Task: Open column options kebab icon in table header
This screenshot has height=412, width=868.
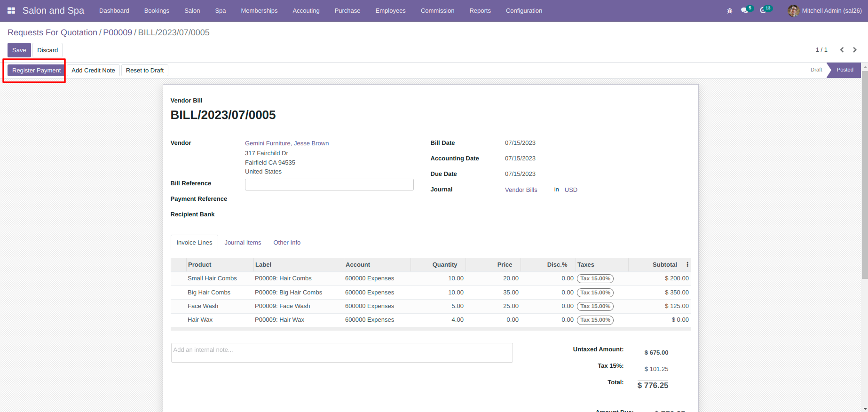Action: click(687, 265)
